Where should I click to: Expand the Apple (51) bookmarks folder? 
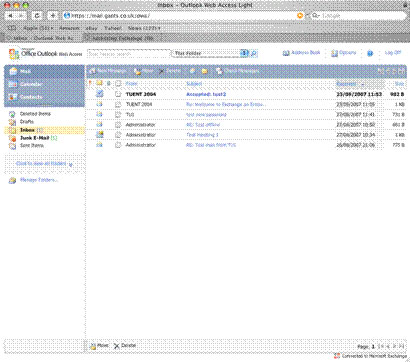pos(38,28)
